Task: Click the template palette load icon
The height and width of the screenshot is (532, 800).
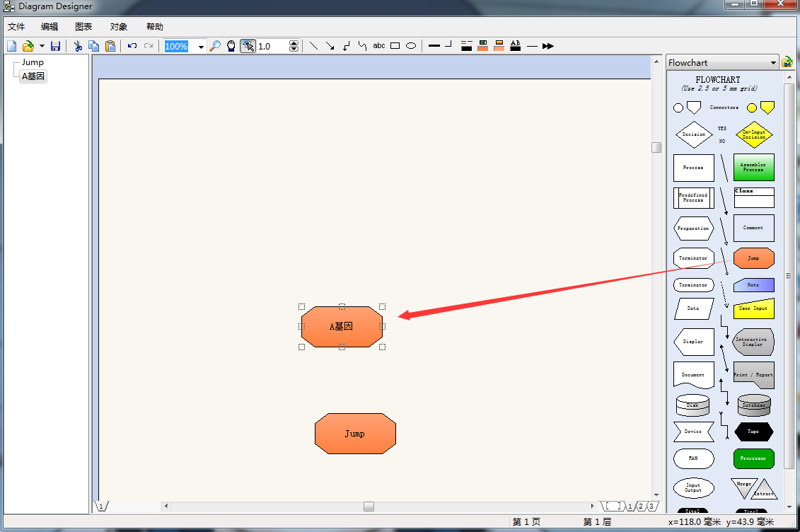Action: [x=787, y=62]
